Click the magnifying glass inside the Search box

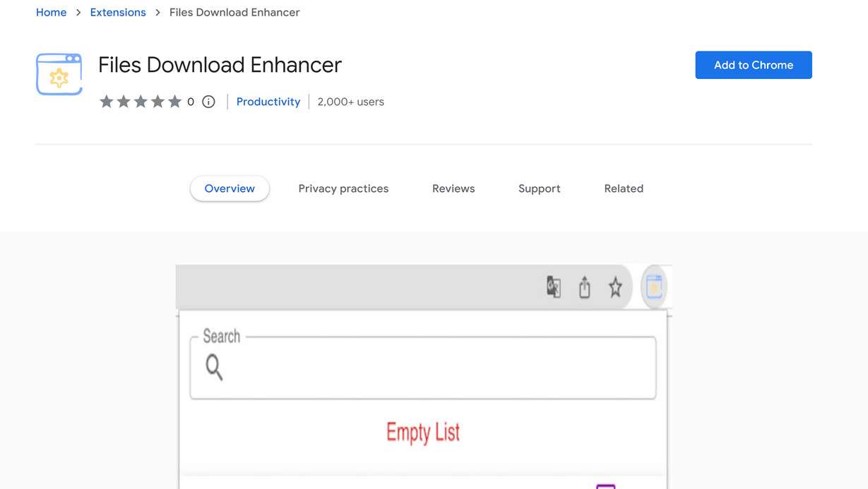coord(214,367)
